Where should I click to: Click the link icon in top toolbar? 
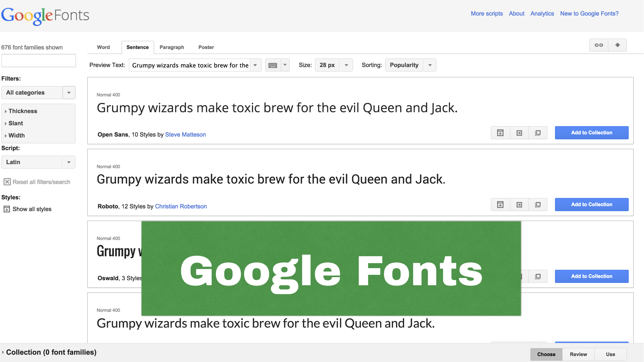click(599, 45)
